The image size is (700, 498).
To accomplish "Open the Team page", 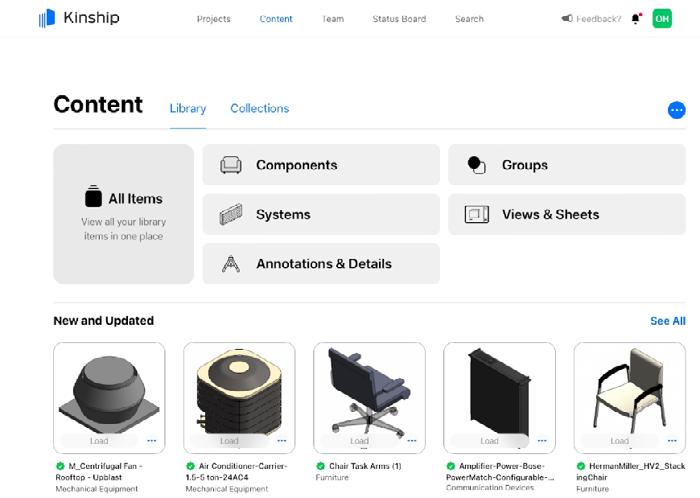I will pyautogui.click(x=333, y=19).
